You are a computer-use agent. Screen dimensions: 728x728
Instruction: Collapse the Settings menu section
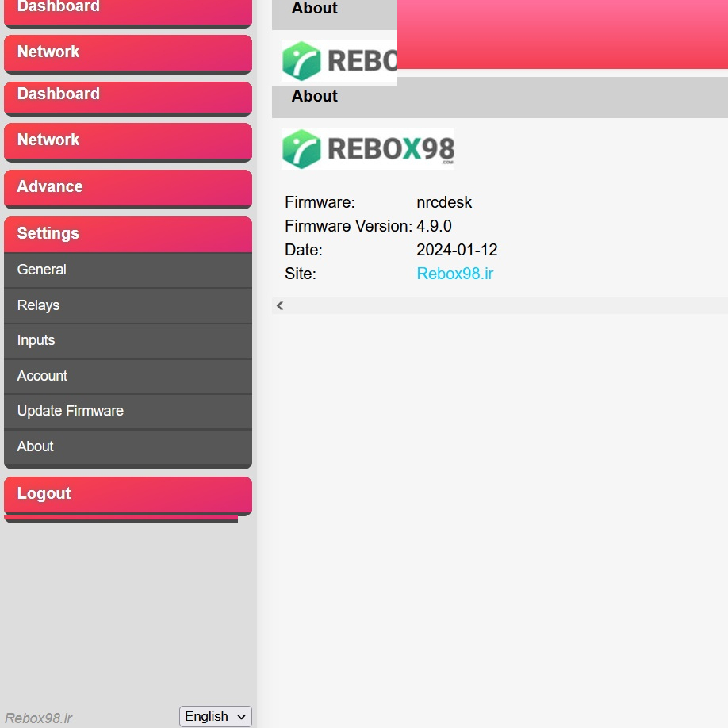coord(128,234)
